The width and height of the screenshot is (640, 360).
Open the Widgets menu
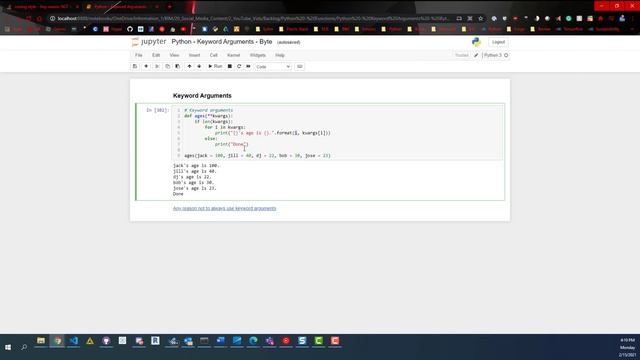tap(258, 55)
